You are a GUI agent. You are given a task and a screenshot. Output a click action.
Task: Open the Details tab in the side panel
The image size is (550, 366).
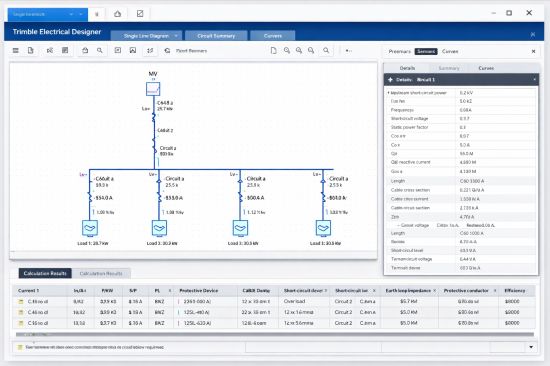(x=407, y=68)
